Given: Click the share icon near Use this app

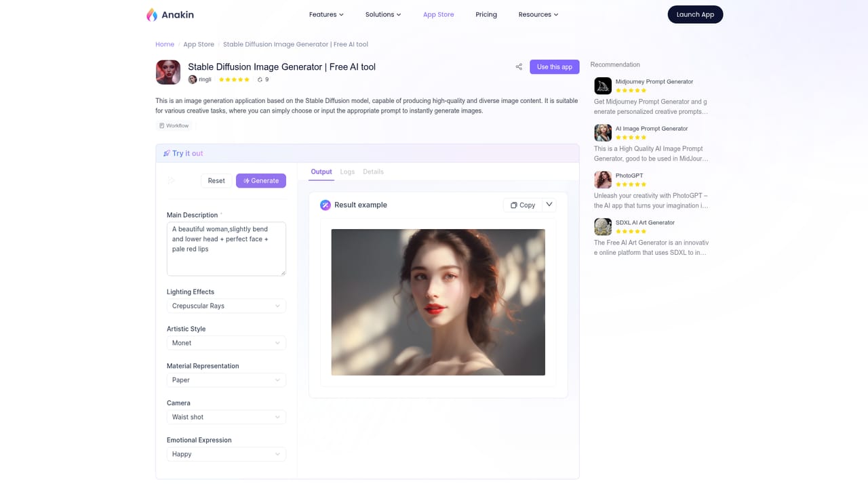Looking at the screenshot, I should pyautogui.click(x=519, y=66).
